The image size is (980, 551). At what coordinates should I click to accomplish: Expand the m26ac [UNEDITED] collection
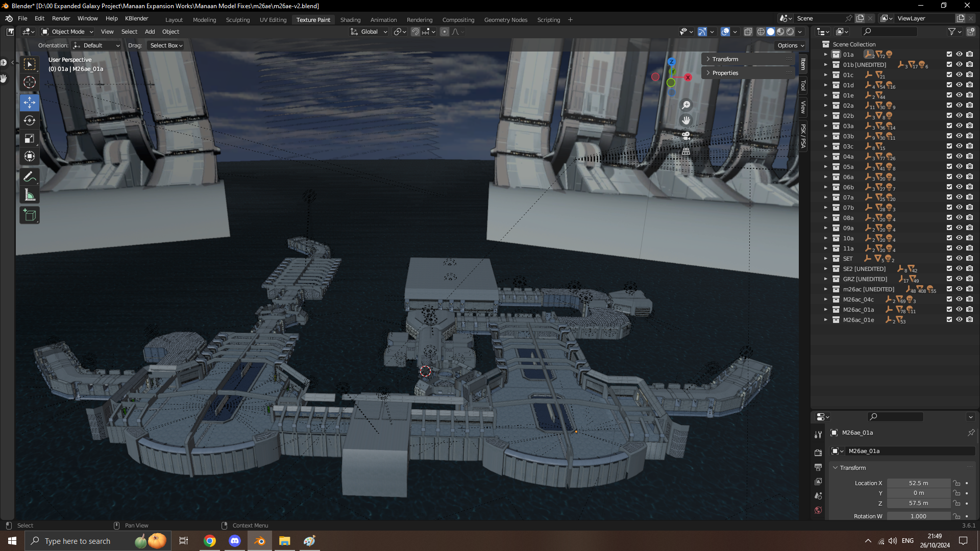coord(825,289)
